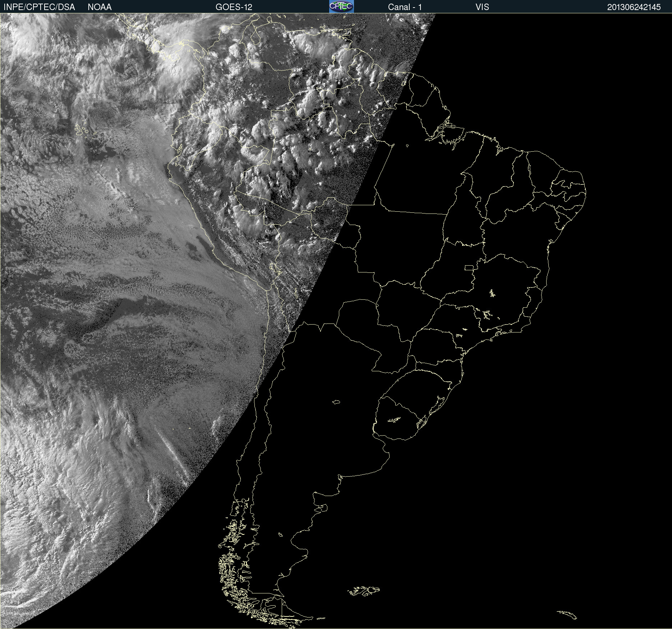Select the INPE/CPTEC/DSA header text
The image size is (672, 629).
(x=39, y=7)
